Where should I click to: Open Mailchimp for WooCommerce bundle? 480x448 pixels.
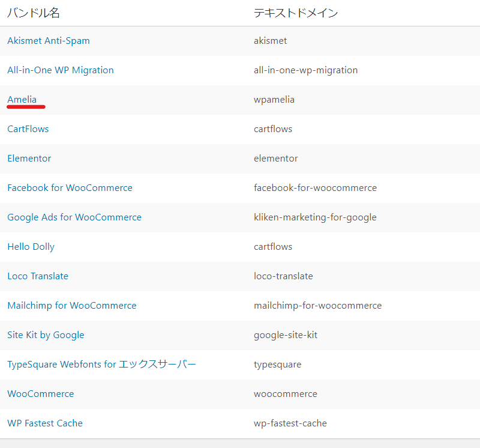click(72, 306)
